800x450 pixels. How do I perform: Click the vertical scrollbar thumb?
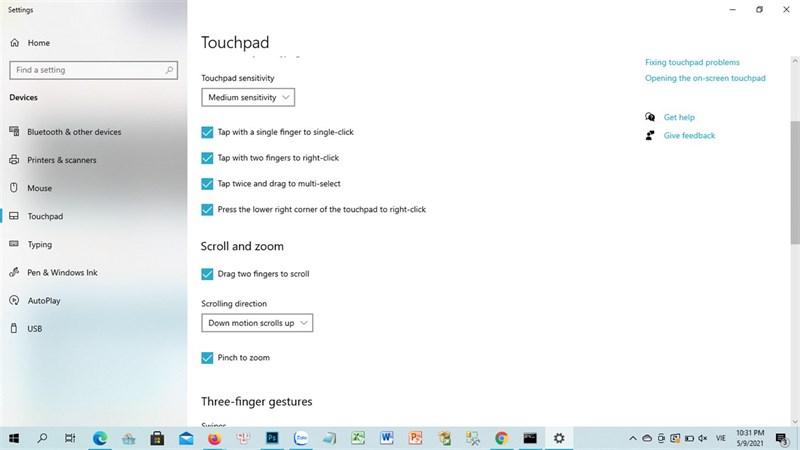tap(795, 183)
